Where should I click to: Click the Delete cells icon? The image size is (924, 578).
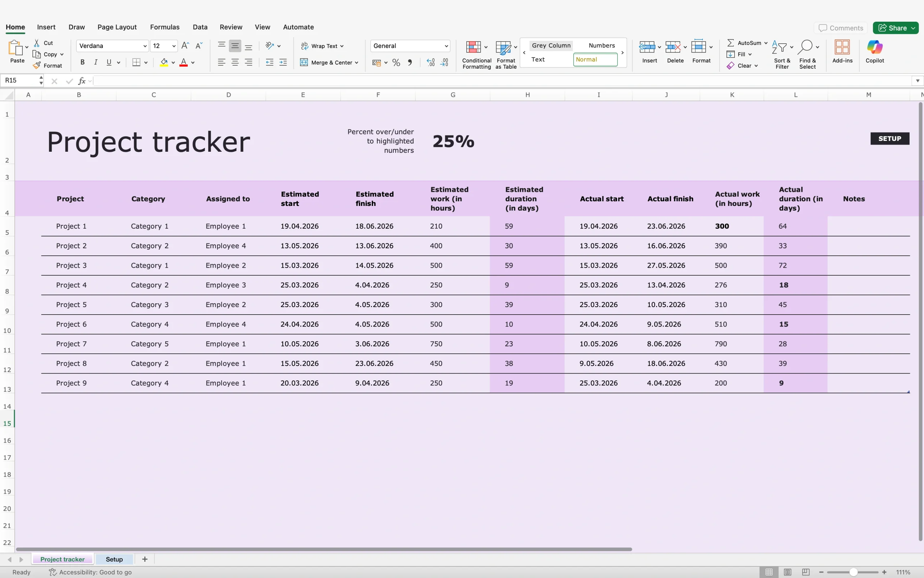click(x=673, y=47)
